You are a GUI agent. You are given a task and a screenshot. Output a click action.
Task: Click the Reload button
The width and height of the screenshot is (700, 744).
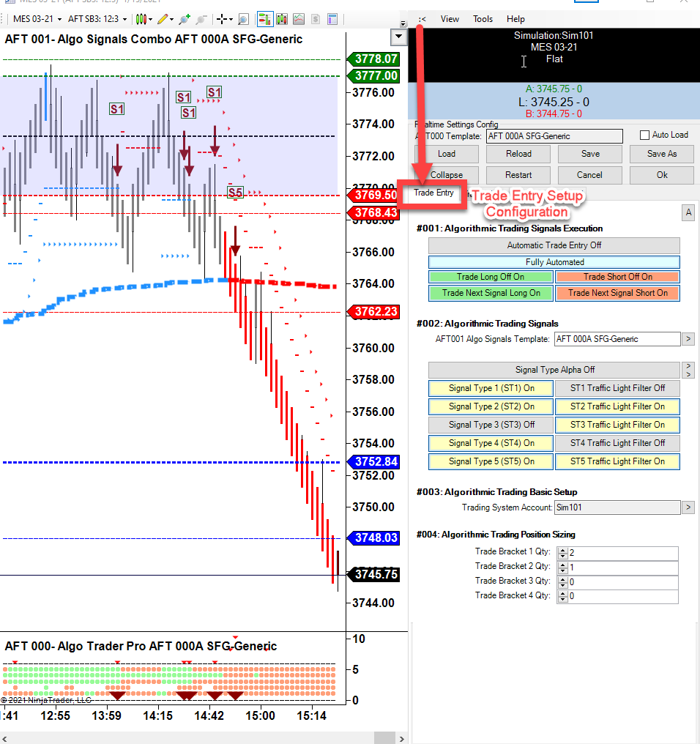pos(518,154)
